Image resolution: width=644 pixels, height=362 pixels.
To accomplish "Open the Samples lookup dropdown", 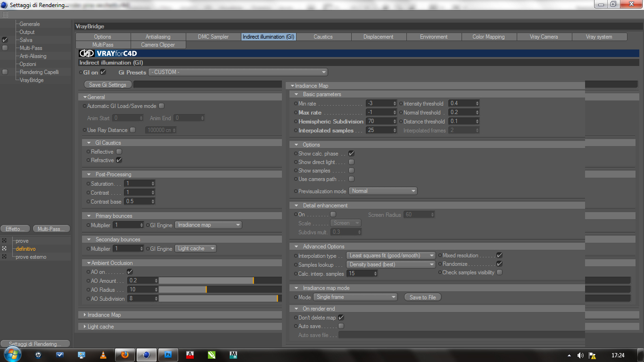I will (391, 264).
